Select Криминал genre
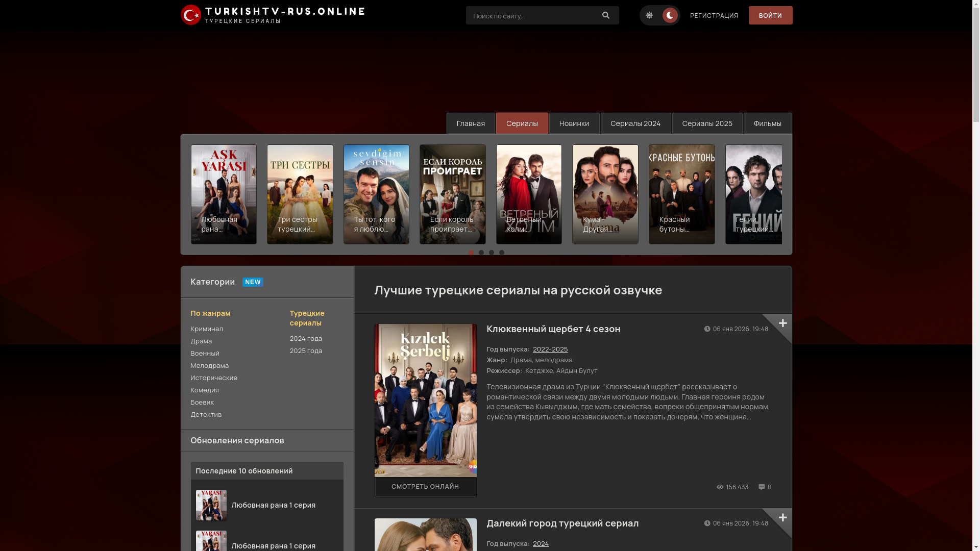Screen dimensions: 980x551 tap(207, 329)
